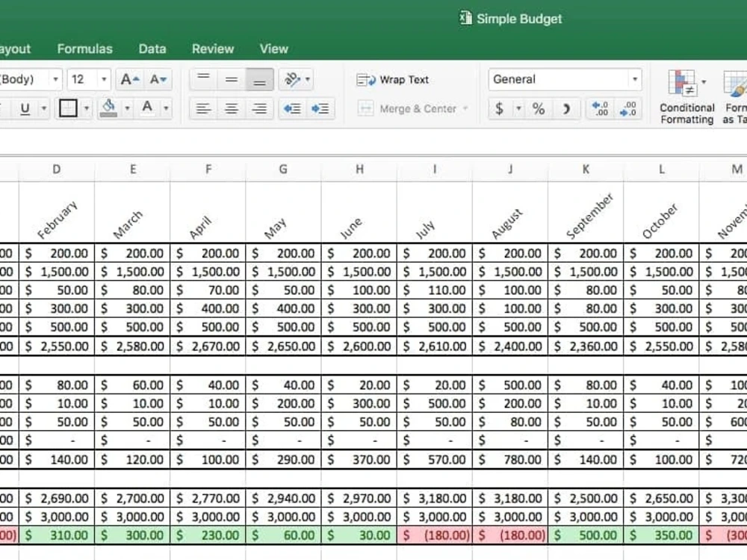Click the Increase Indent button

[320, 108]
